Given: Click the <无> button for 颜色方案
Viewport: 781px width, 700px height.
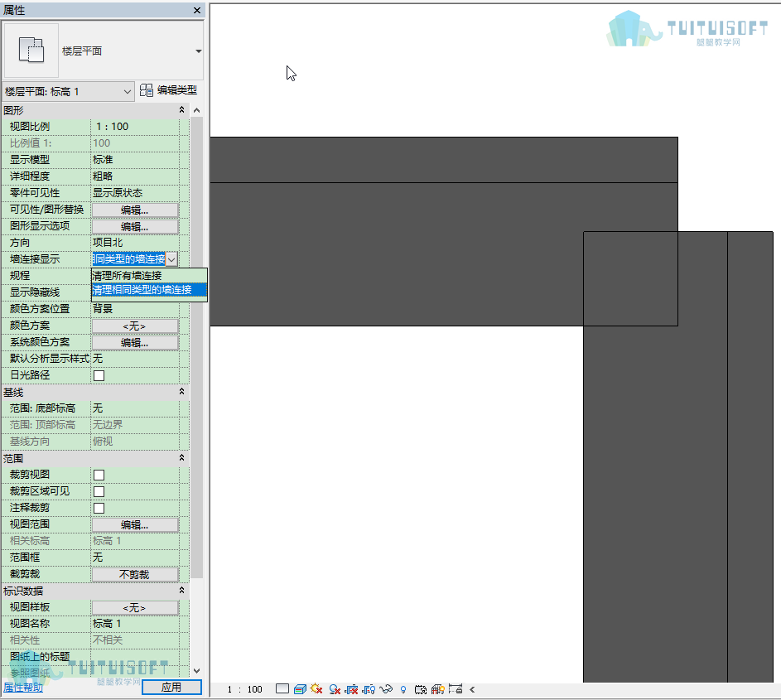Looking at the screenshot, I should [135, 326].
